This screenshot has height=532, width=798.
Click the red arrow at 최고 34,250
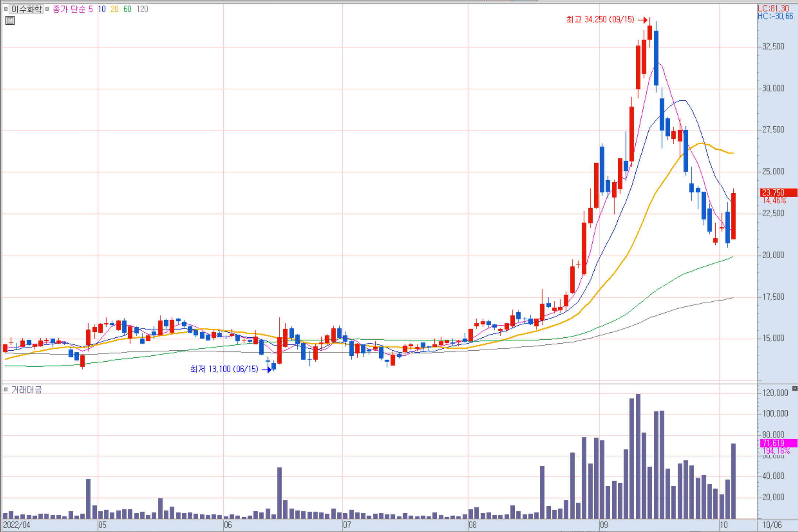642,20
